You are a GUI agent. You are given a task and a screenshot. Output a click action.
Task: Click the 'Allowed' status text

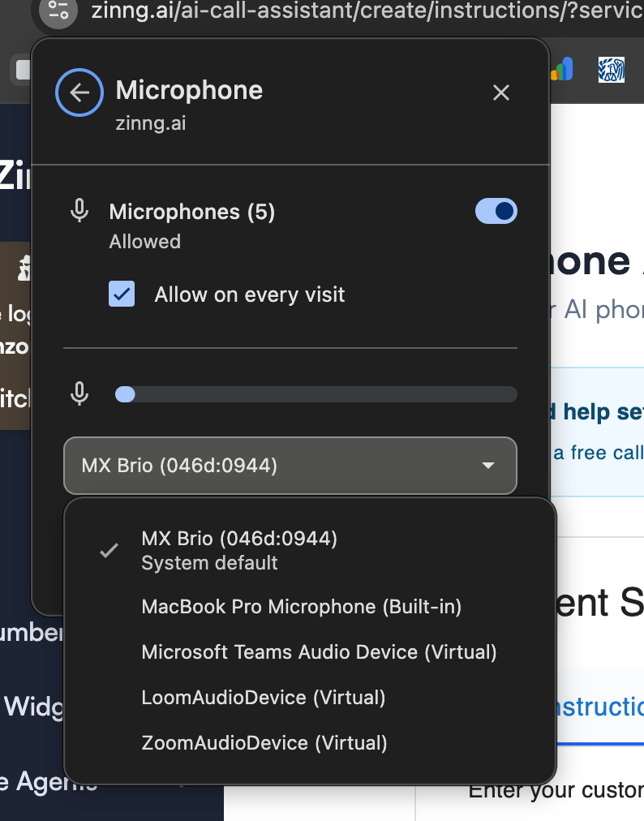[145, 242]
